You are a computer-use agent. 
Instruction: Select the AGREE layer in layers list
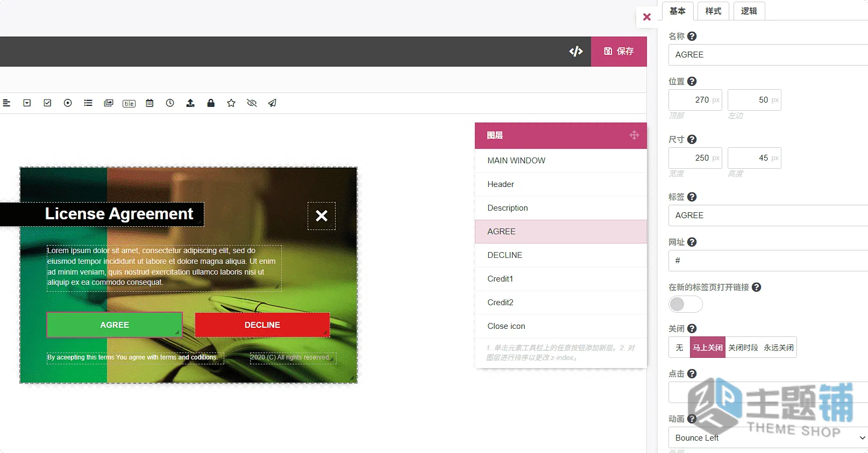coord(561,232)
